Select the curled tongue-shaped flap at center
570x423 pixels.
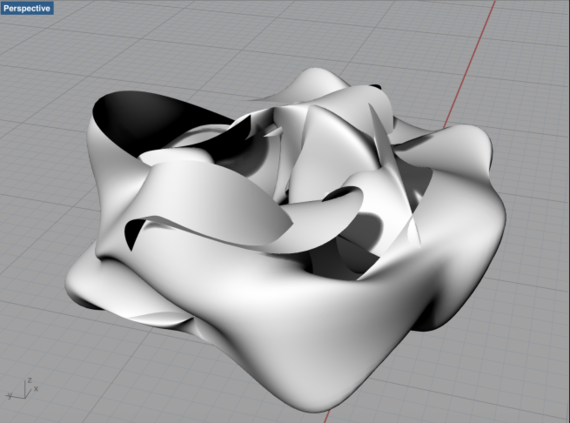[327, 218]
